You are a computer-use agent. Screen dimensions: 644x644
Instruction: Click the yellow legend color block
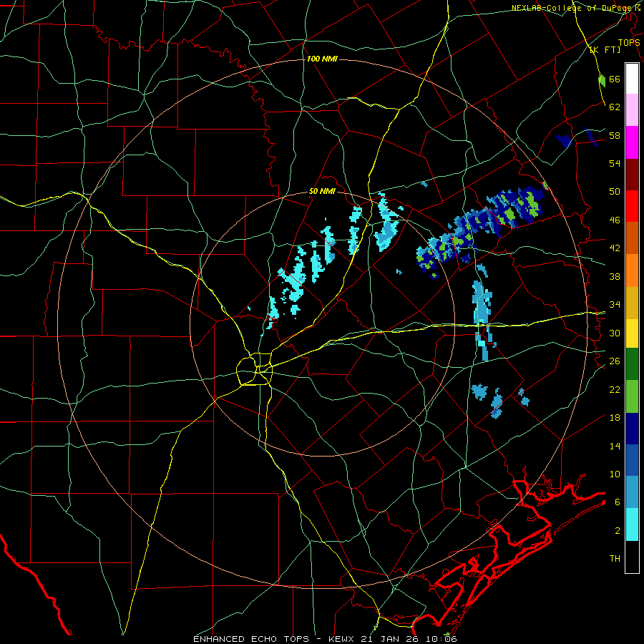pos(632,333)
